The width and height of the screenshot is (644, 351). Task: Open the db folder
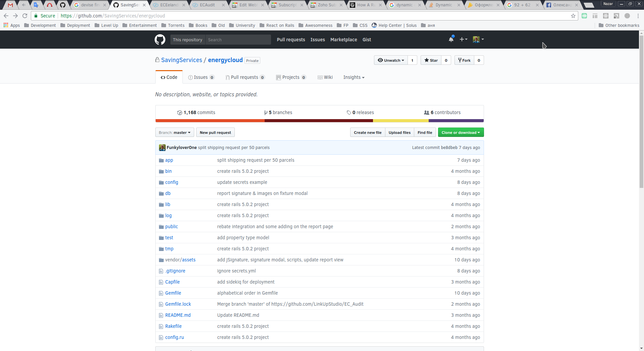(x=168, y=193)
